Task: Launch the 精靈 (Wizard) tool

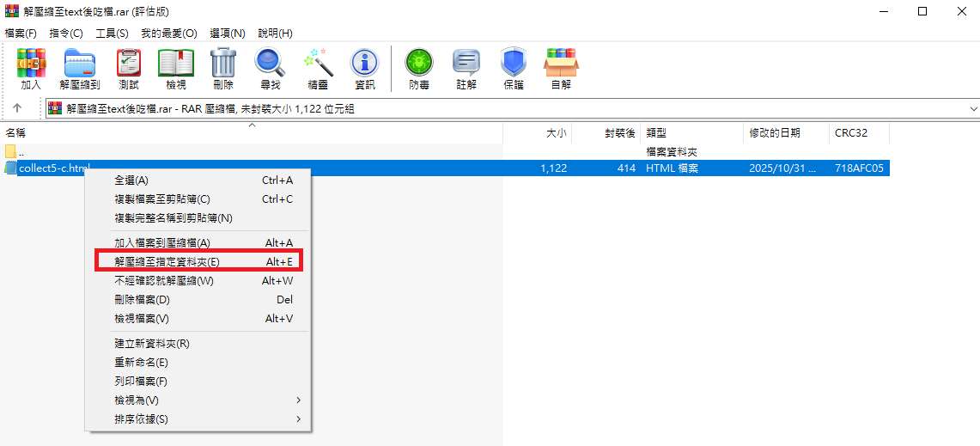Action: point(318,69)
